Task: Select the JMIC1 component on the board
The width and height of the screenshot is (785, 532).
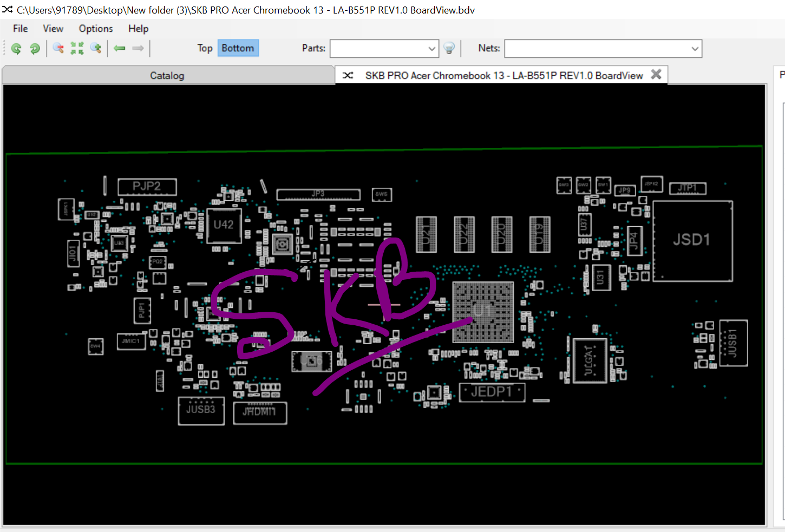Action: point(131,341)
